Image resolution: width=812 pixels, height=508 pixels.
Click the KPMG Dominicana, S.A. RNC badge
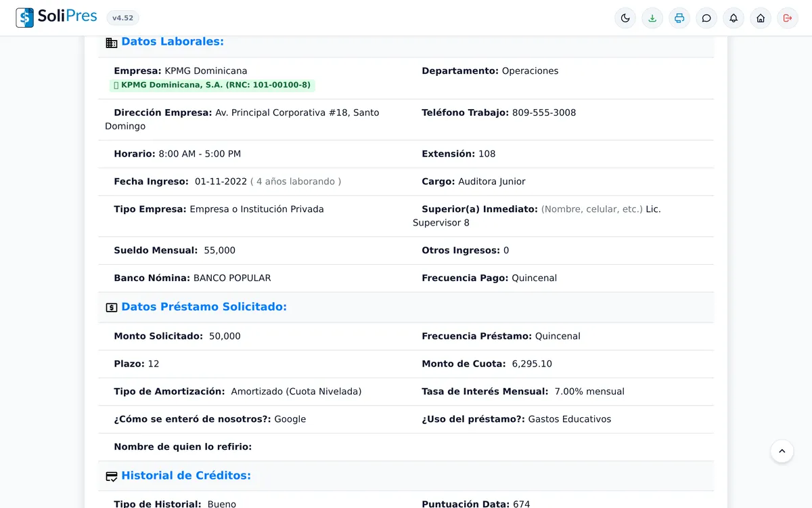212,85
